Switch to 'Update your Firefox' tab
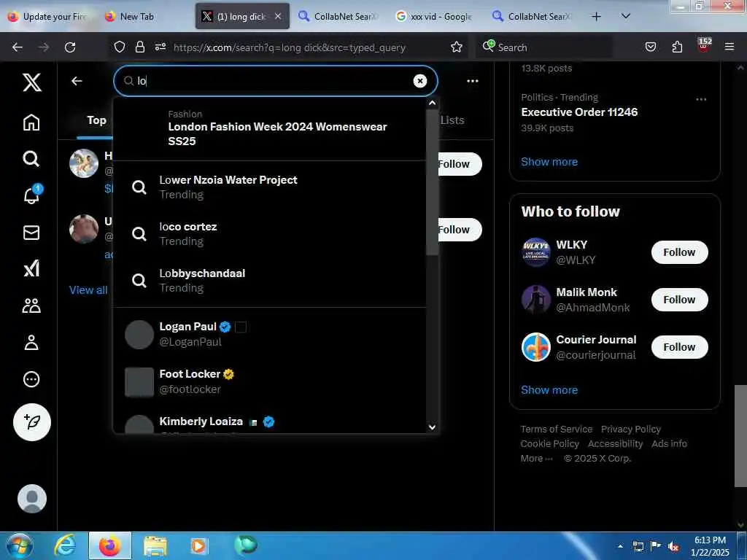 point(47,17)
